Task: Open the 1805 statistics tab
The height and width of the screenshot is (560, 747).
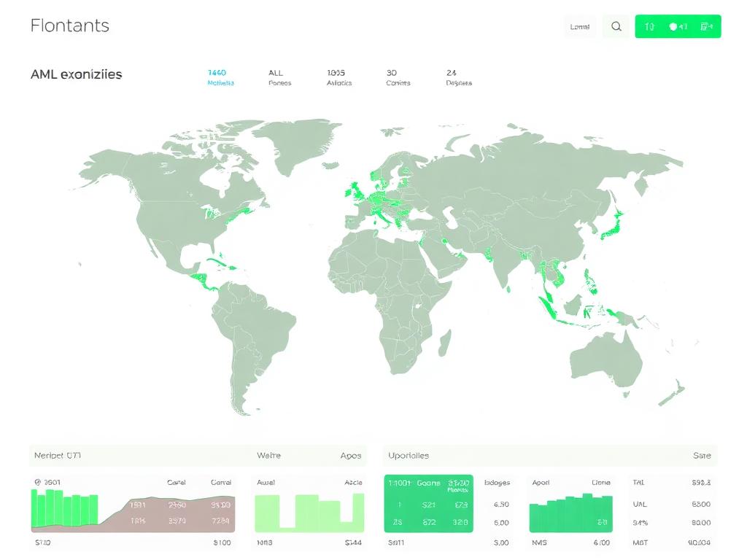Action: (x=338, y=77)
